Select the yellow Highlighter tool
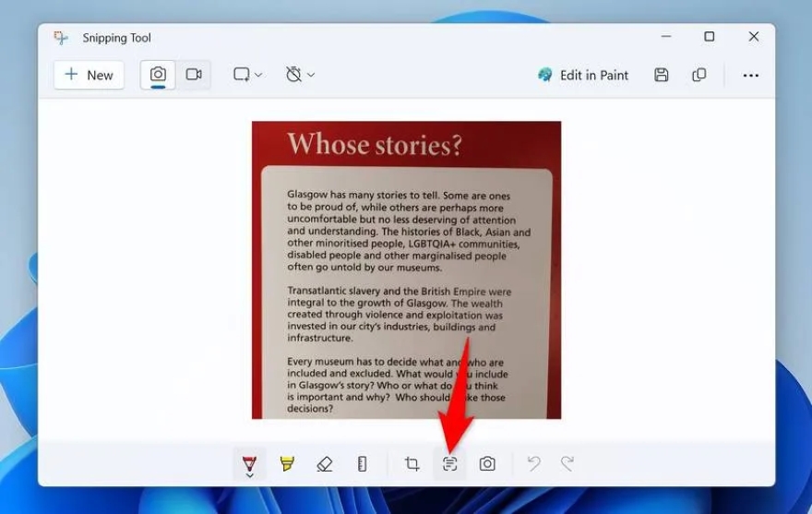 [287, 463]
